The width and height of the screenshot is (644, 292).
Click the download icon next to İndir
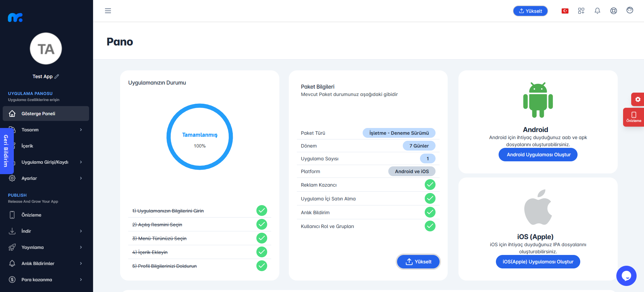pyautogui.click(x=12, y=231)
